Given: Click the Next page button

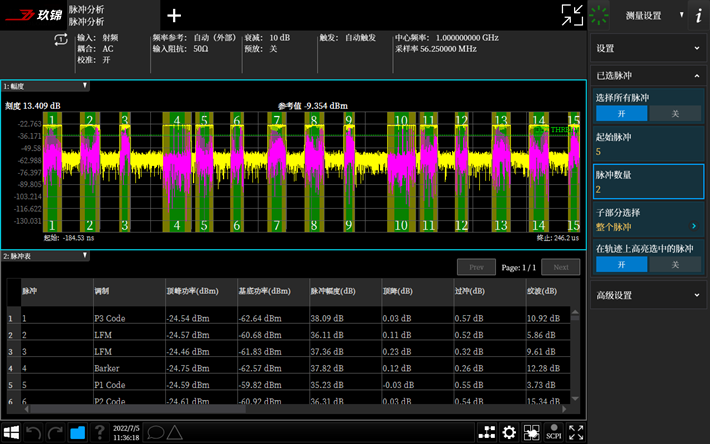Looking at the screenshot, I should point(561,267).
